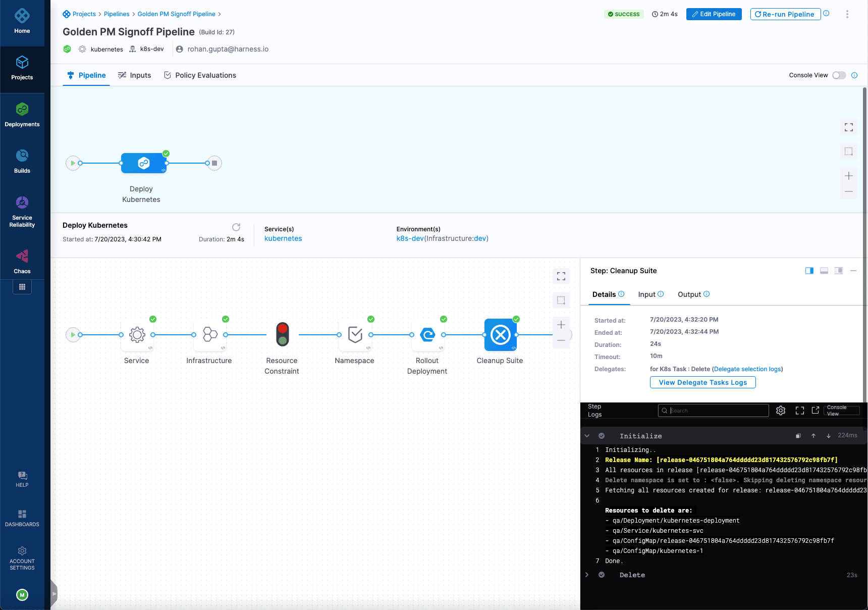The width and height of the screenshot is (868, 610).
Task: Collapse the Initialize log section
Action: click(x=587, y=435)
